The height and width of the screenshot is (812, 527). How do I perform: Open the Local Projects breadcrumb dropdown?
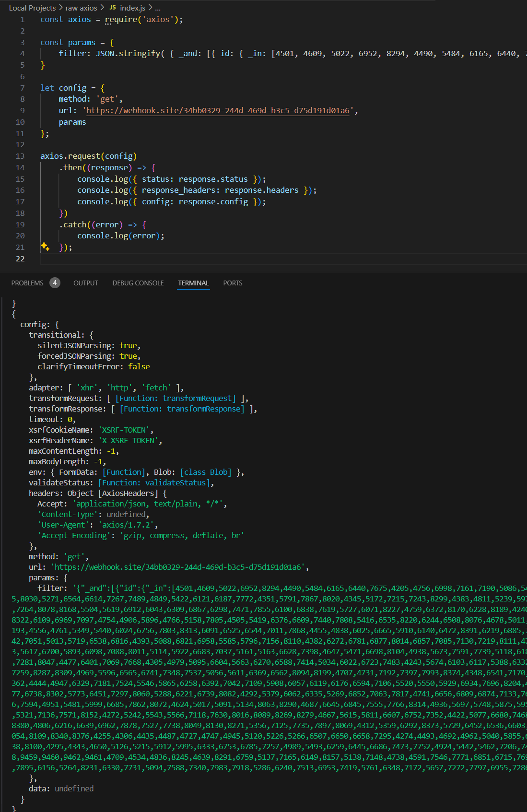tap(32, 8)
